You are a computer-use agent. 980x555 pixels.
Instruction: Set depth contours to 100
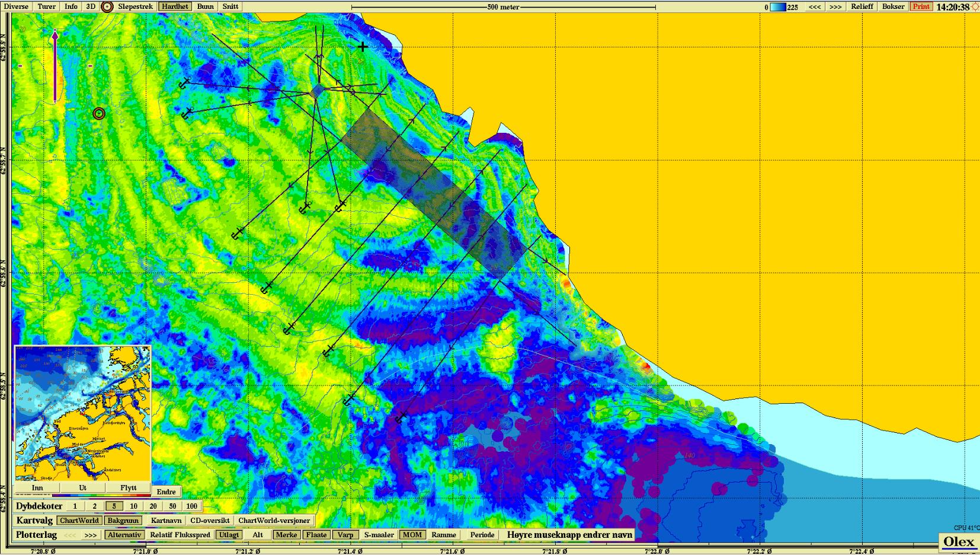tap(191, 506)
